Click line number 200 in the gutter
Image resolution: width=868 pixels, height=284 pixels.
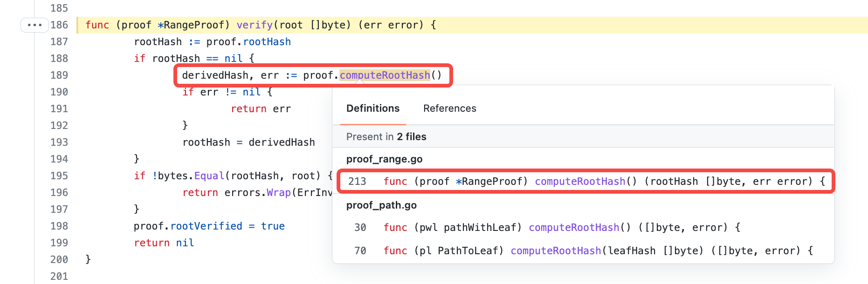point(59,260)
